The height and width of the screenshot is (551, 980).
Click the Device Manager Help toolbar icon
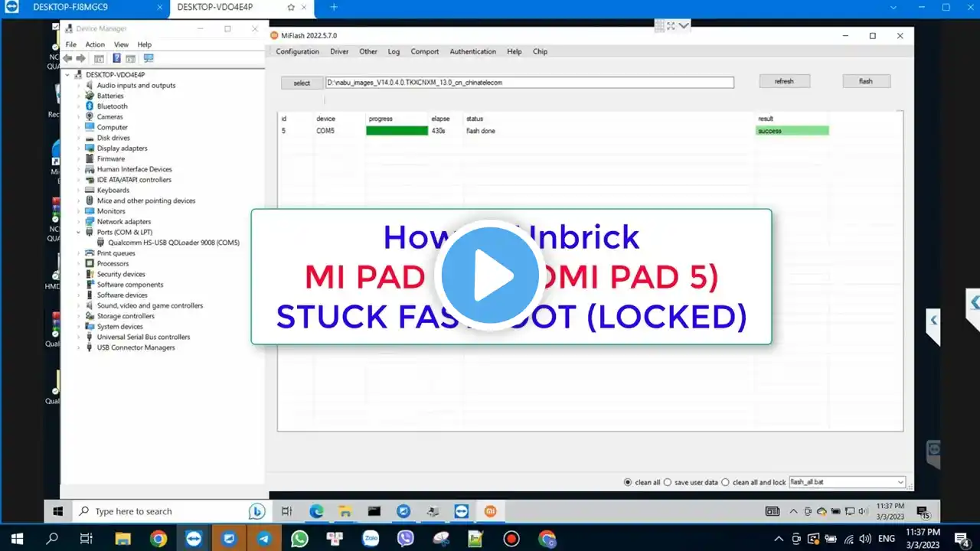point(116,58)
